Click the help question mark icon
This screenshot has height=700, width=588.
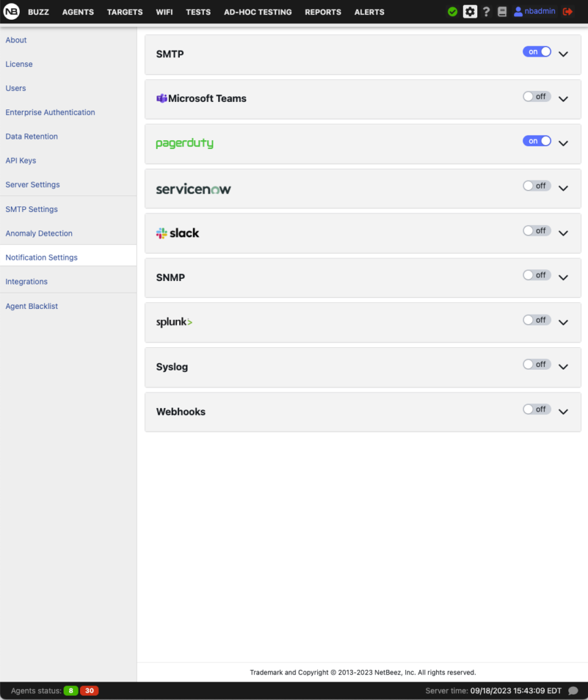[x=485, y=12]
